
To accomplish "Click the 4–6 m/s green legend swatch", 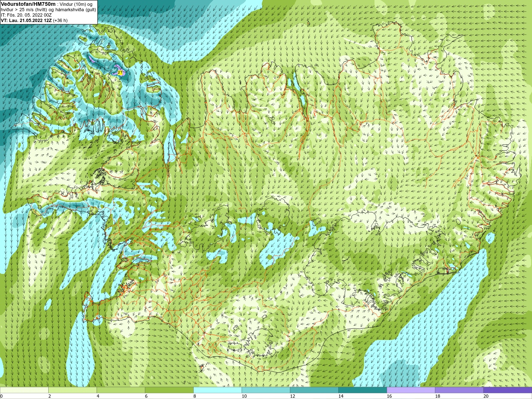I will point(121,390).
